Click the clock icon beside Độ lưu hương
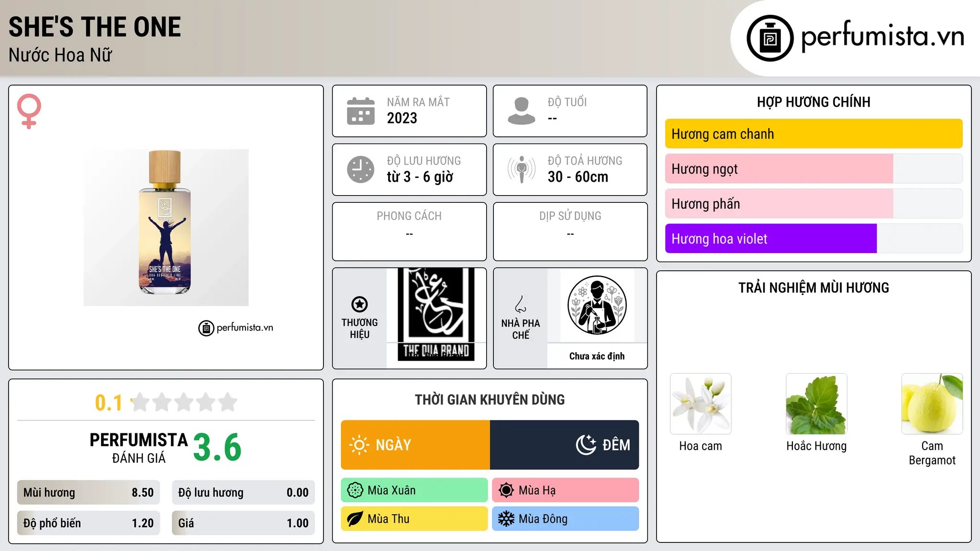The width and height of the screenshot is (980, 551). click(x=361, y=169)
